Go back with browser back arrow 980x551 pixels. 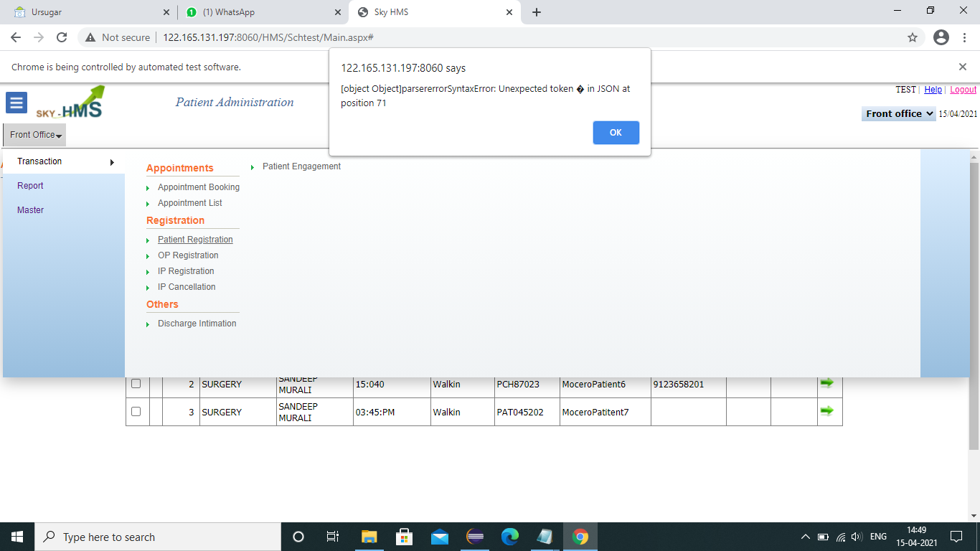pyautogui.click(x=16, y=37)
